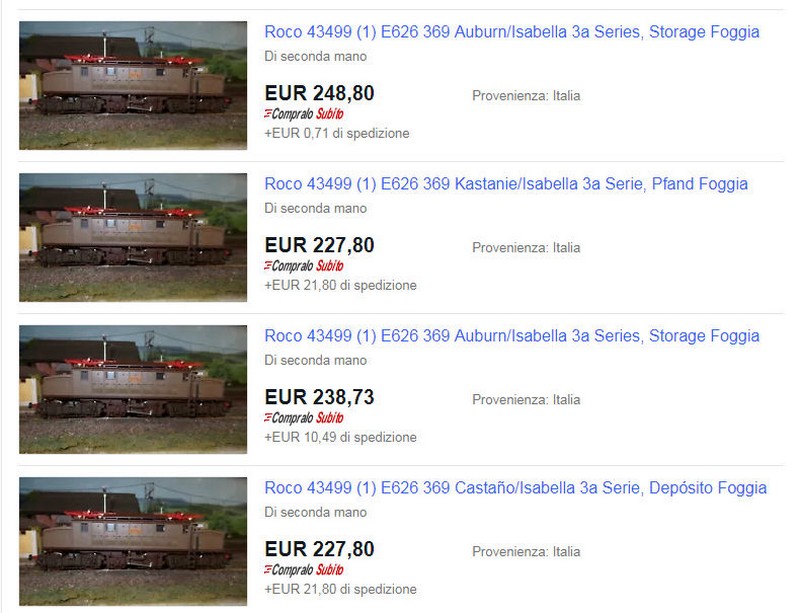The image size is (800, 613).
Task: Open the Castaño/Isabella Depósito Foggia title link
Action: 515,488
